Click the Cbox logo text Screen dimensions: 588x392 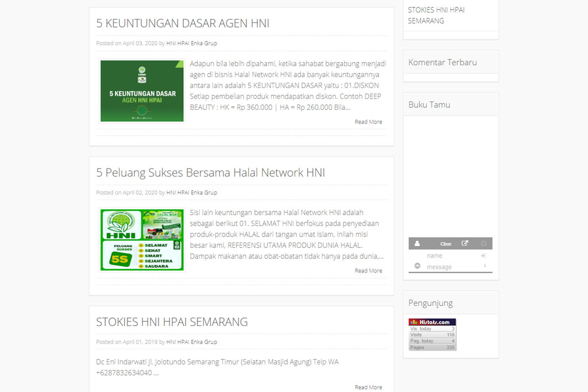446,244
